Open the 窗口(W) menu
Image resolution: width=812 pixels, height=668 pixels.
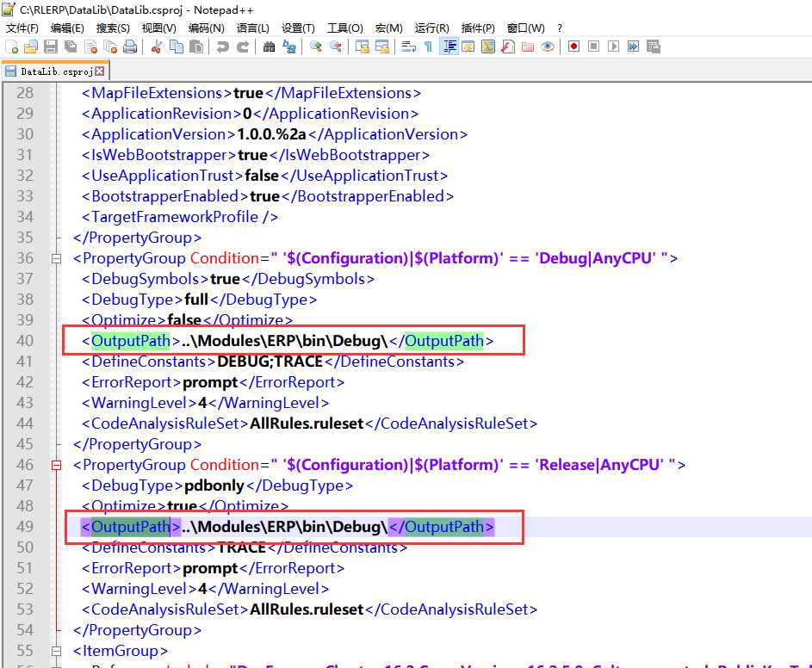click(x=525, y=28)
